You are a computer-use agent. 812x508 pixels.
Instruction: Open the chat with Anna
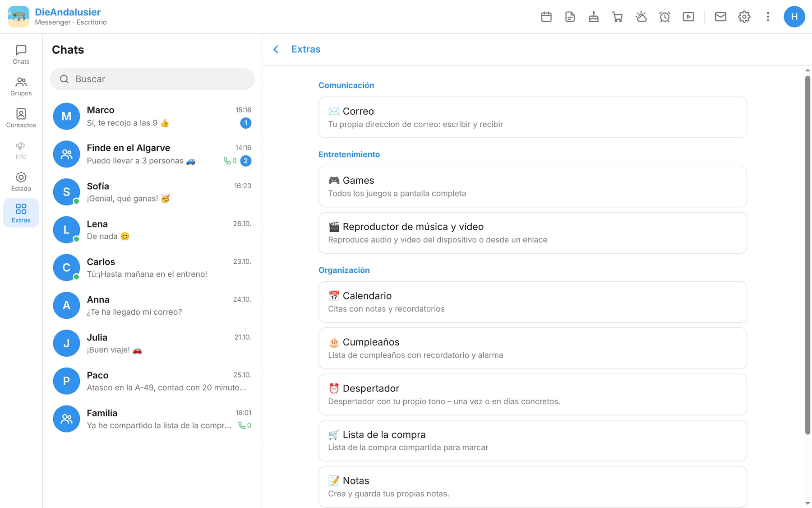[x=152, y=306]
